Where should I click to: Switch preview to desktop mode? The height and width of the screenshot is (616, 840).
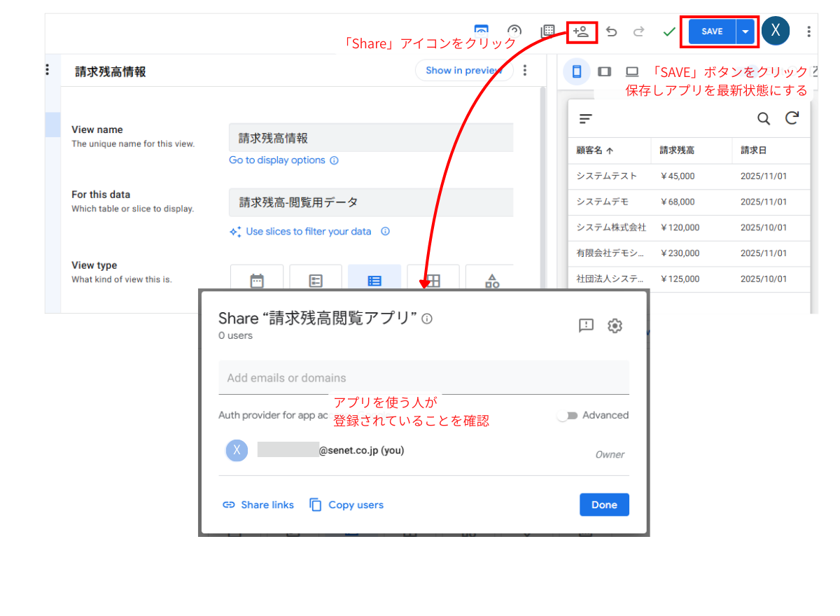(x=632, y=71)
